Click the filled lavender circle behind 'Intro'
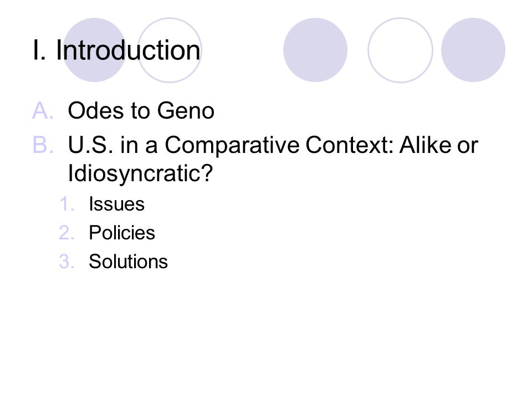This screenshot has height=399, width=532. (95, 50)
